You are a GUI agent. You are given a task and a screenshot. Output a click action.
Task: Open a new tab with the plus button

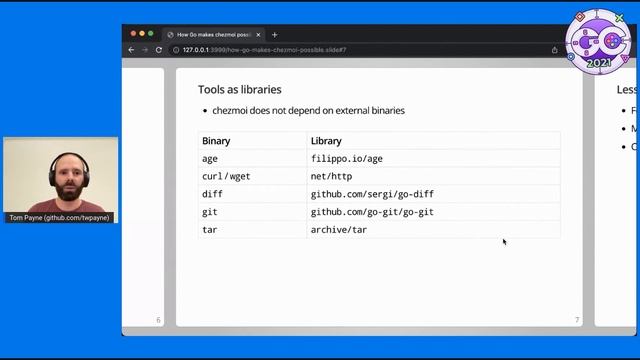[x=275, y=35]
